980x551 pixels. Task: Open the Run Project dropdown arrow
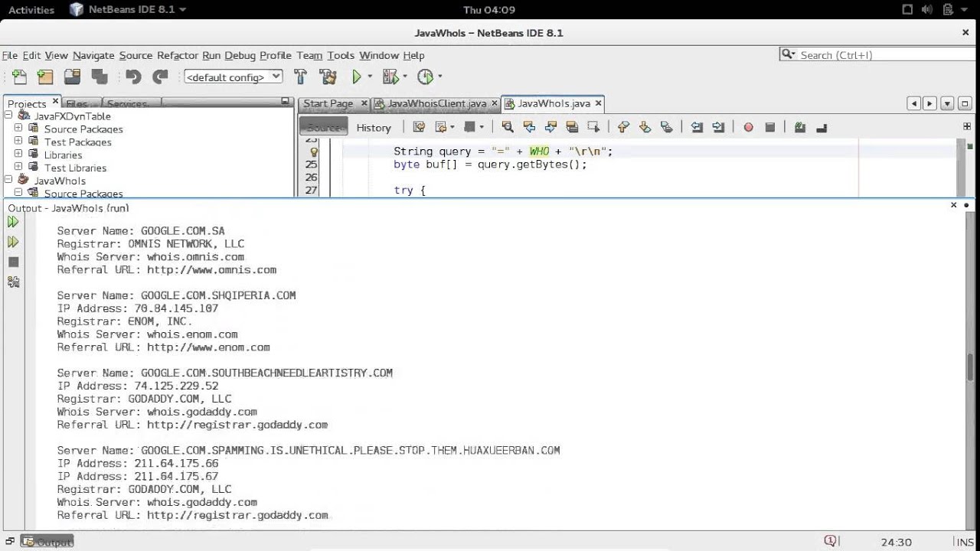370,77
